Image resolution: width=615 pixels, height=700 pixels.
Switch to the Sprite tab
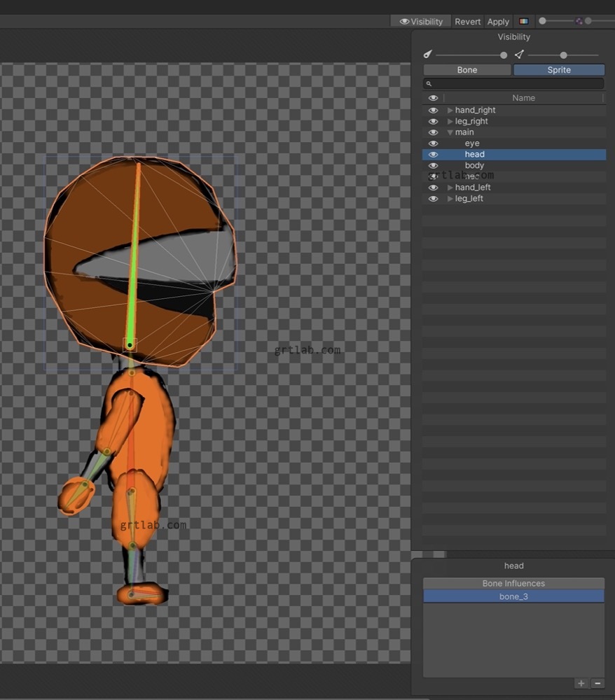click(x=559, y=69)
